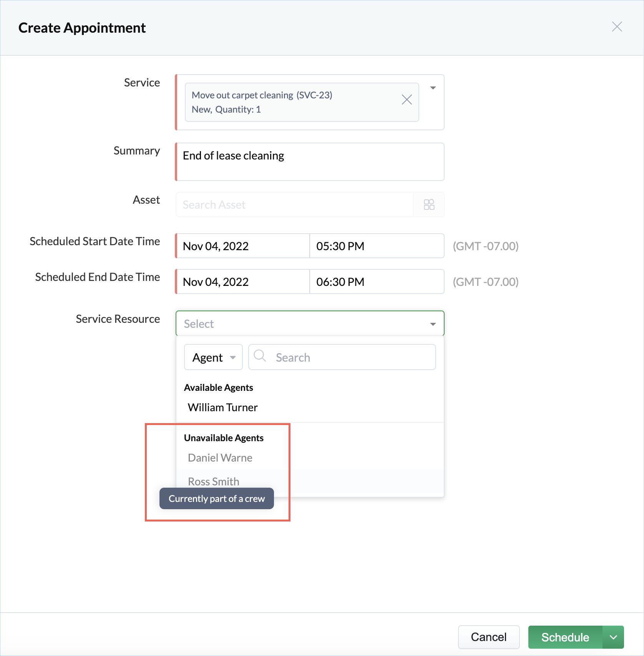Set the scheduled start date Nov 04, 2022
644x656 pixels.
click(243, 246)
